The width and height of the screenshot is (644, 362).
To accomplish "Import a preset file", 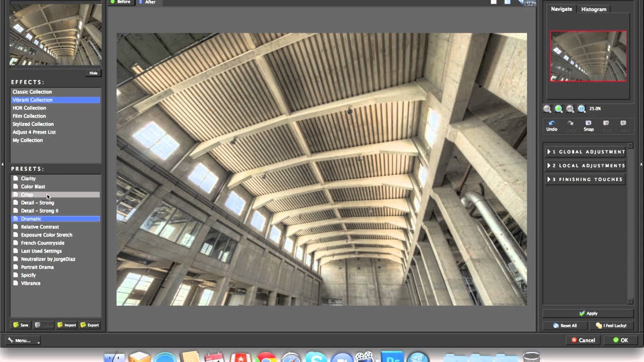I will click(66, 325).
